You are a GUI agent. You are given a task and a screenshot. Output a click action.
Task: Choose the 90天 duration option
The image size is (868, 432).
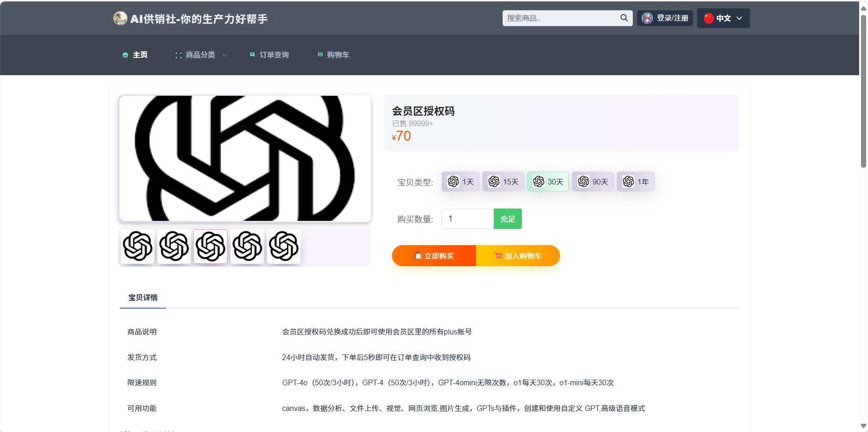coord(593,182)
